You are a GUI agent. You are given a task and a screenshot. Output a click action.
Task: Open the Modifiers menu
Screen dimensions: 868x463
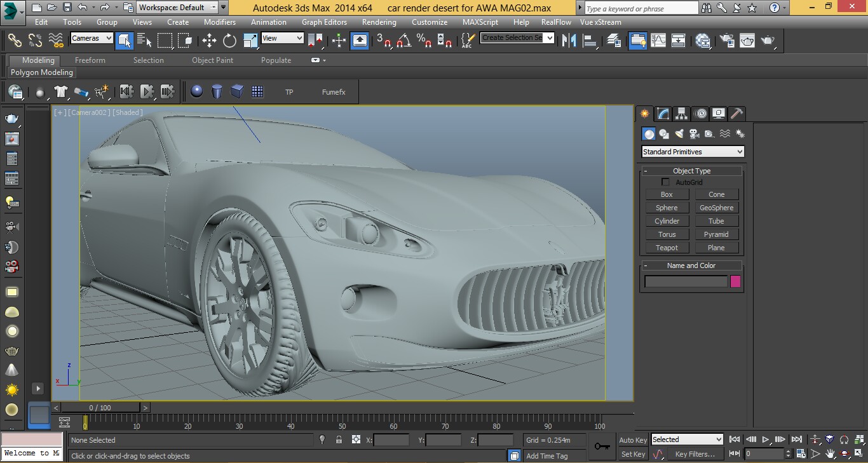[x=220, y=22]
